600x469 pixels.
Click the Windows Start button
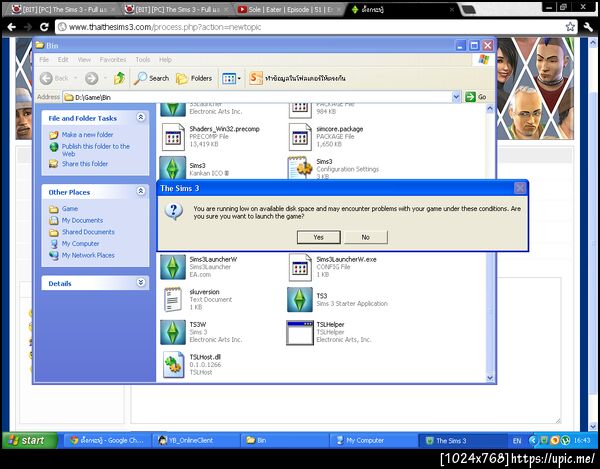click(30, 440)
